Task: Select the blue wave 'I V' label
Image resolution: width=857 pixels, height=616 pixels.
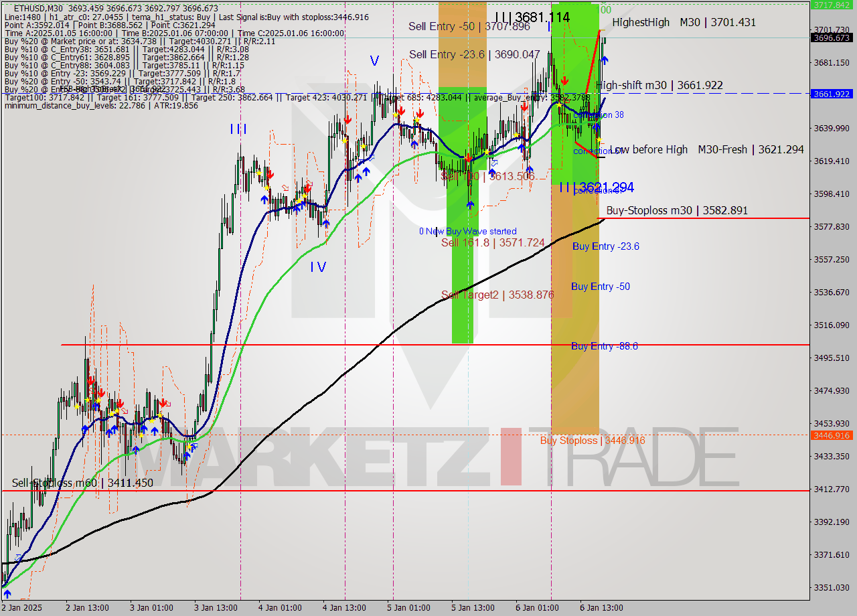Action: tap(318, 267)
